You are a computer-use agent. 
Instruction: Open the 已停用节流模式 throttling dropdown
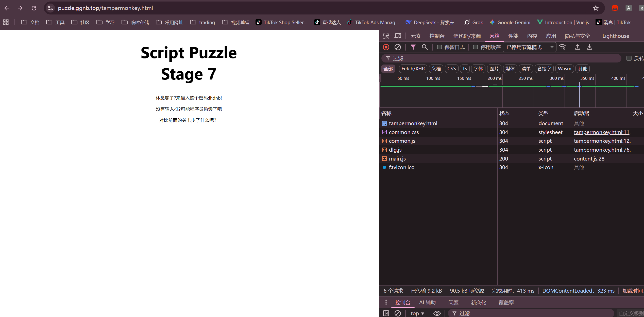(x=529, y=47)
